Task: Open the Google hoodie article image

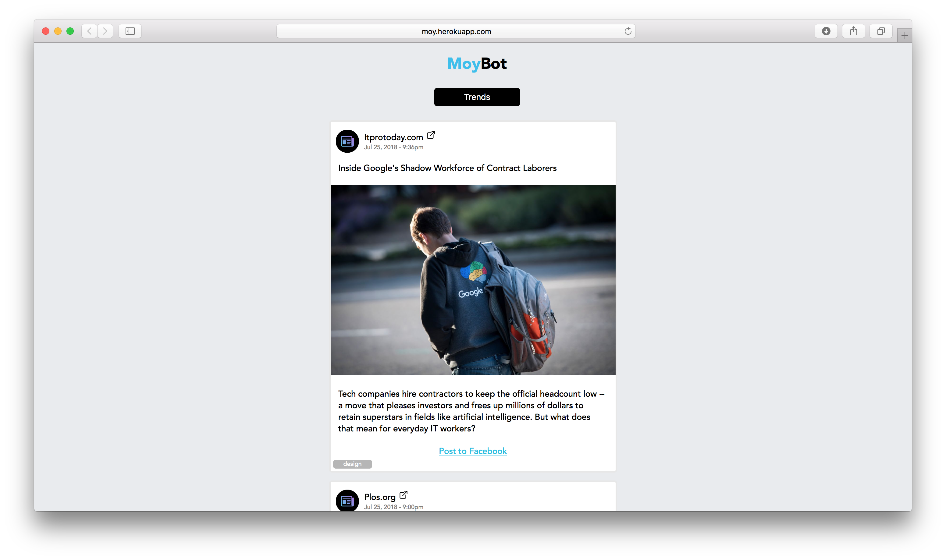Action: [472, 280]
